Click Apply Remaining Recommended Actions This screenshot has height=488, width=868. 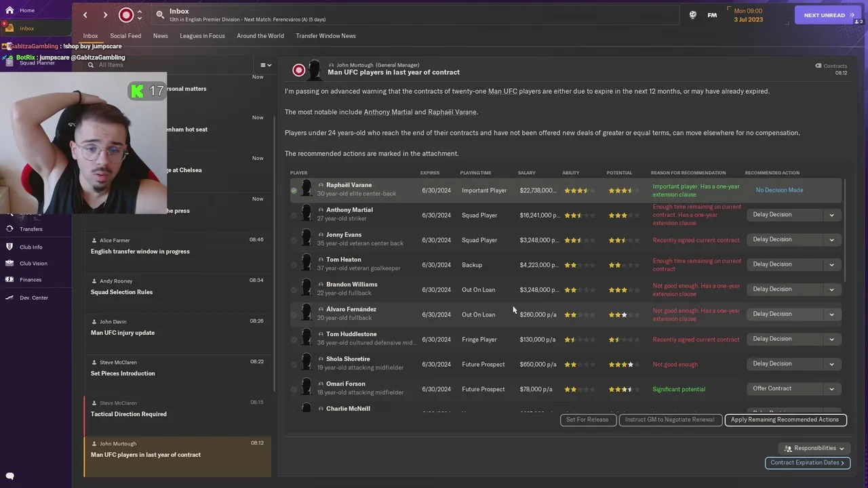pos(785,420)
